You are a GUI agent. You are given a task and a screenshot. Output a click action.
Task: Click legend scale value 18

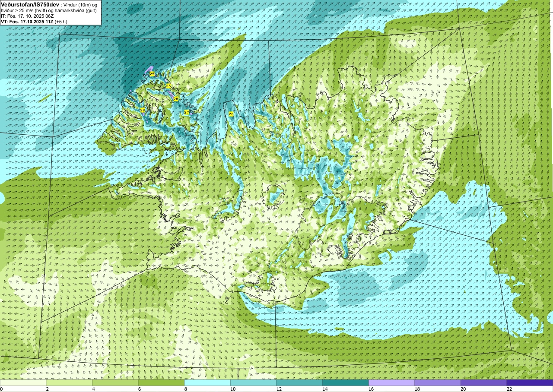pos(417,389)
